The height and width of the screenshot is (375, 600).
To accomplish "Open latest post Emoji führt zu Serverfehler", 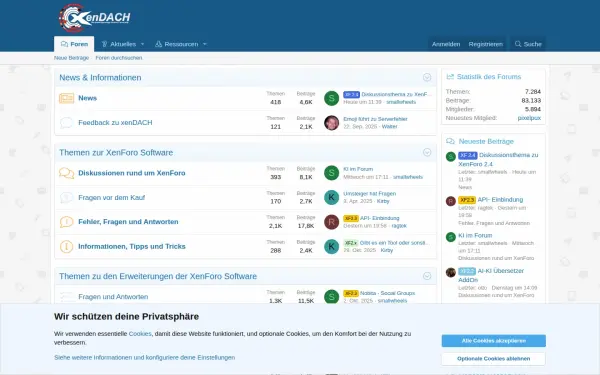I will (x=375, y=119).
